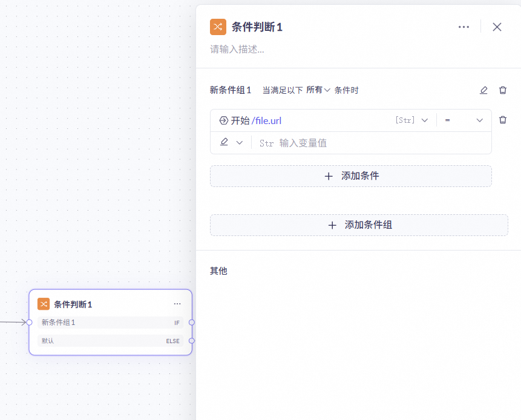Screen dimensions: 521x420
Task: Click the 条件判断1 node title on canvas
Action: click(73, 304)
